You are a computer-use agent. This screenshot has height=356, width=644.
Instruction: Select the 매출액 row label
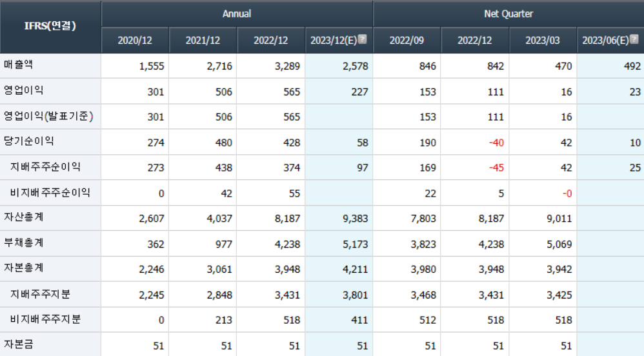[19, 64]
